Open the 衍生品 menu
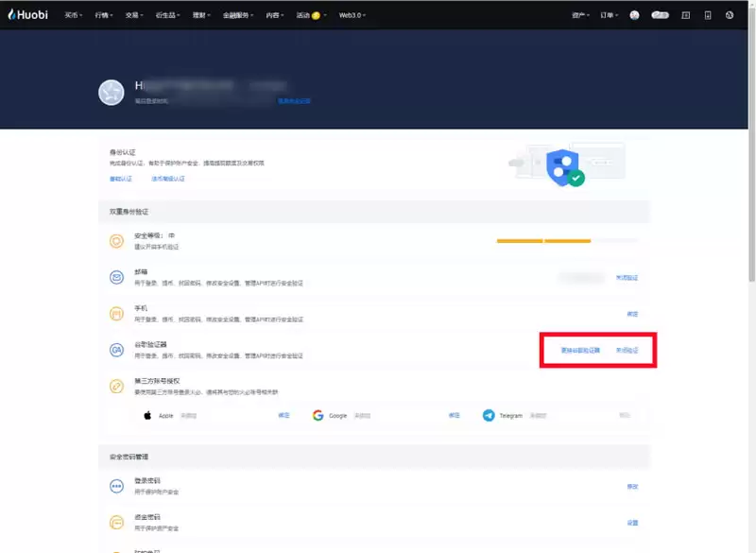756x553 pixels. [x=168, y=15]
